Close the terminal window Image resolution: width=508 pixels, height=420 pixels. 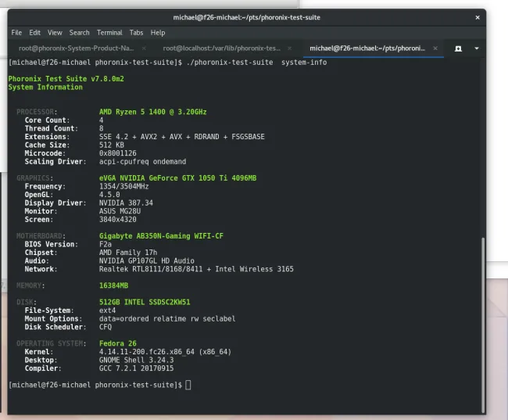[x=478, y=17]
